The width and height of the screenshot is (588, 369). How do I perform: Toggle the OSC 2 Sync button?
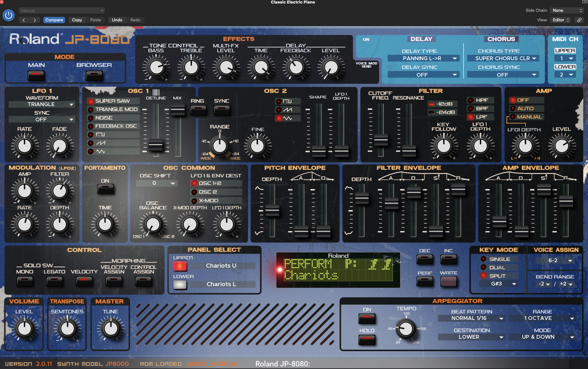222,110
